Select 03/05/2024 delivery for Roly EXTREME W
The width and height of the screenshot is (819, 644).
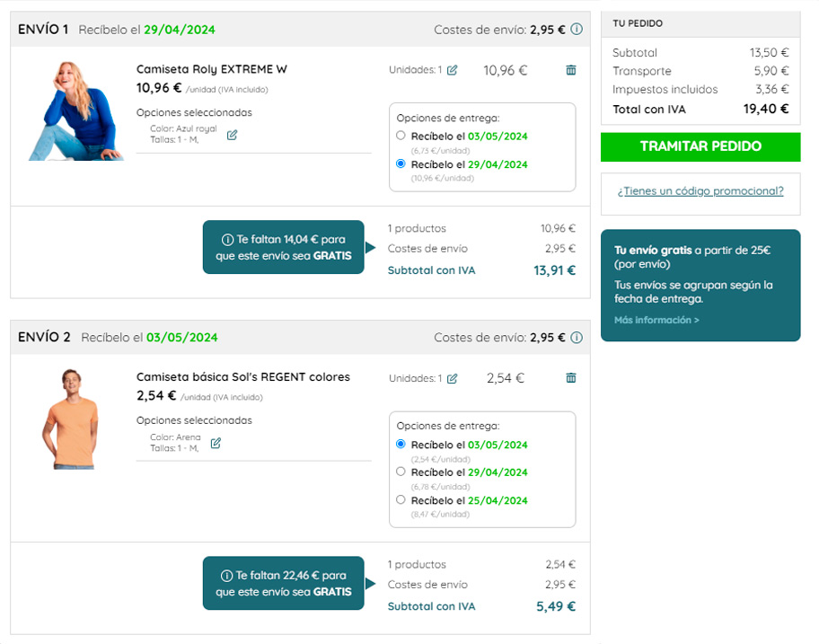[x=401, y=136]
